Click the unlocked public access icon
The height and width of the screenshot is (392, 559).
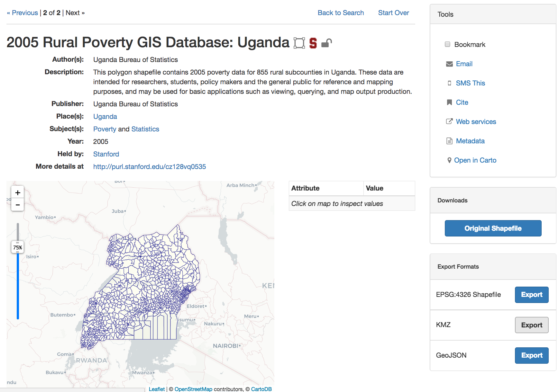tap(326, 43)
